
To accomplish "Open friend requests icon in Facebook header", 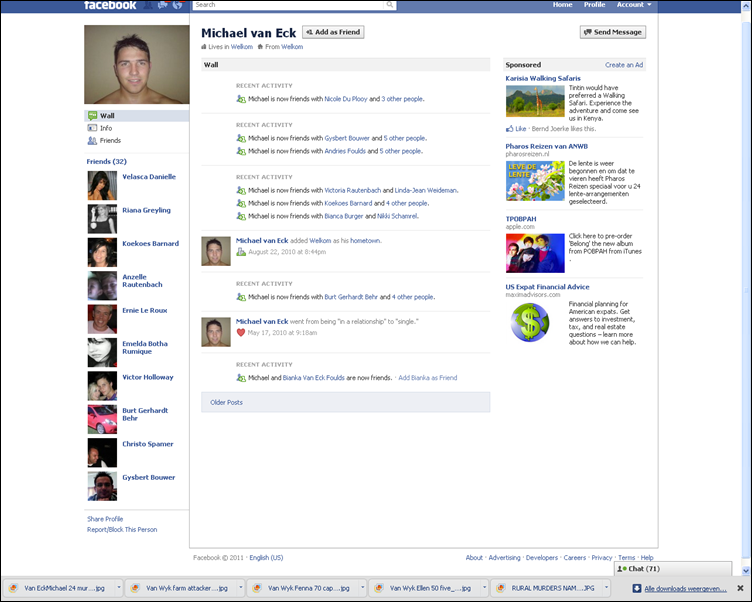I will coord(149,5).
